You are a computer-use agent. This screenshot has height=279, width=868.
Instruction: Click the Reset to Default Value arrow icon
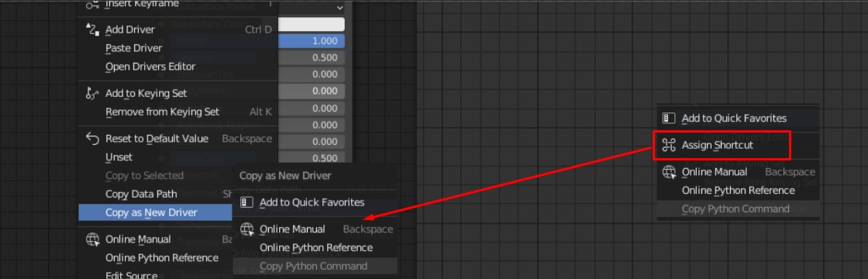pyautogui.click(x=92, y=139)
